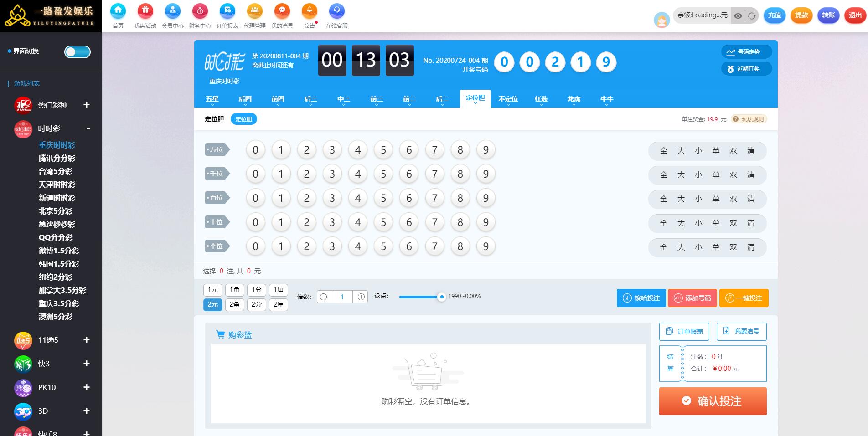Screen dimensions: 868x436
Task: Adjust the 返点 rebate slider handle
Action: pos(441,297)
